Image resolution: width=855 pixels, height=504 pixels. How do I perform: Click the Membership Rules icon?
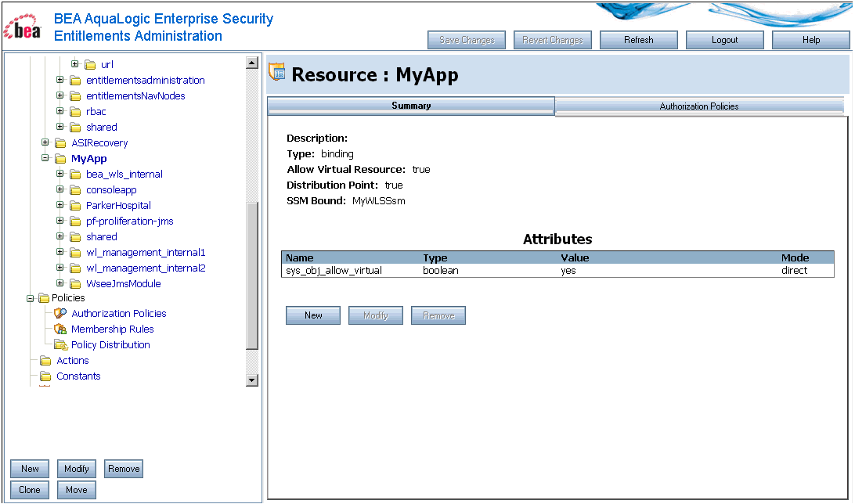tap(60, 329)
